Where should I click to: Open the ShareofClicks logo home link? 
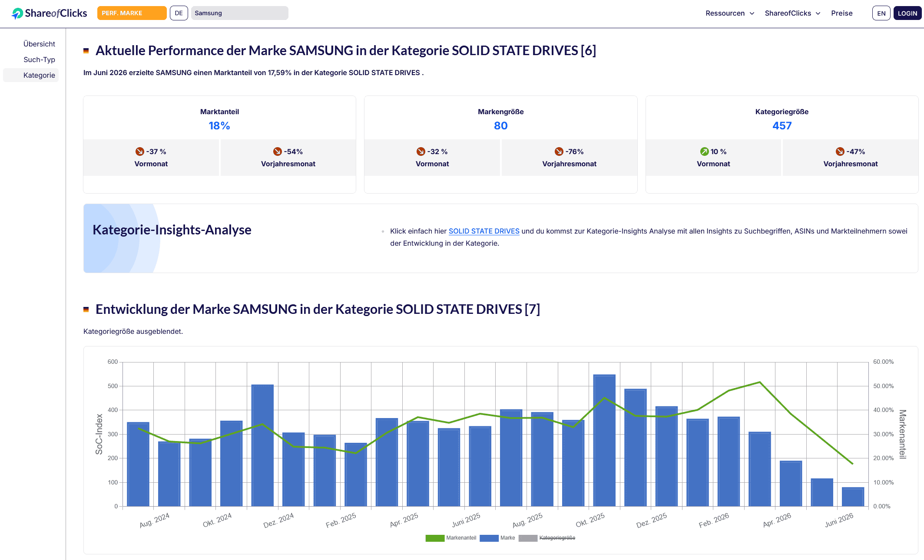pyautogui.click(x=49, y=13)
